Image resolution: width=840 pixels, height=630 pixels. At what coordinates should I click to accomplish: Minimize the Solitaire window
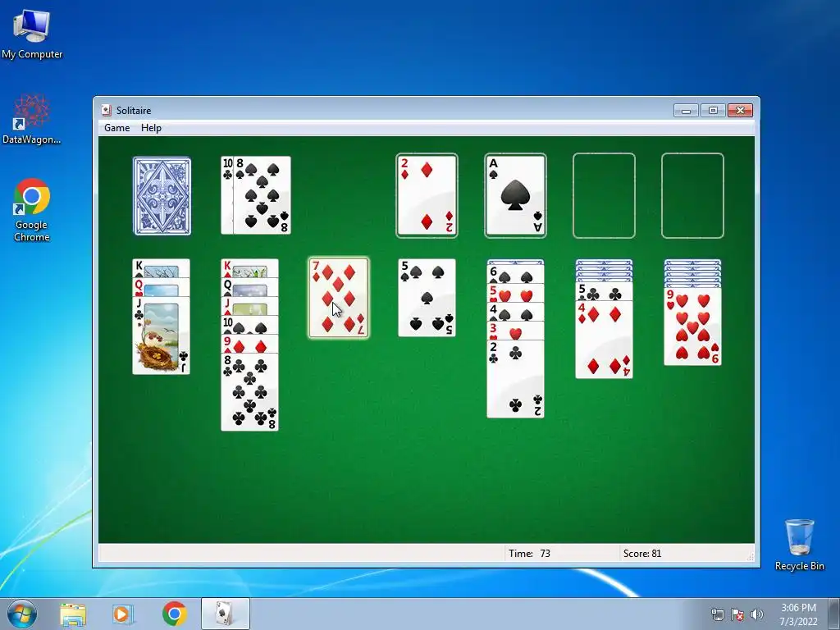(x=686, y=111)
